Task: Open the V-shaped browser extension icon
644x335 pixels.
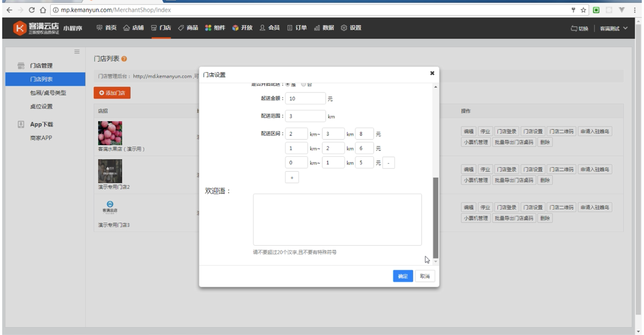Action: 622,10
